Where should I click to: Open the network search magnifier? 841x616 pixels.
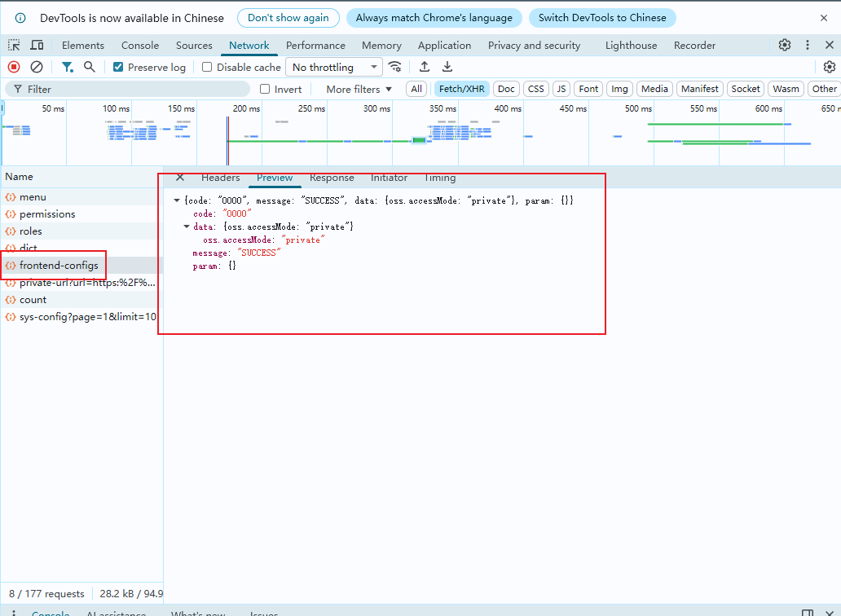pos(90,68)
